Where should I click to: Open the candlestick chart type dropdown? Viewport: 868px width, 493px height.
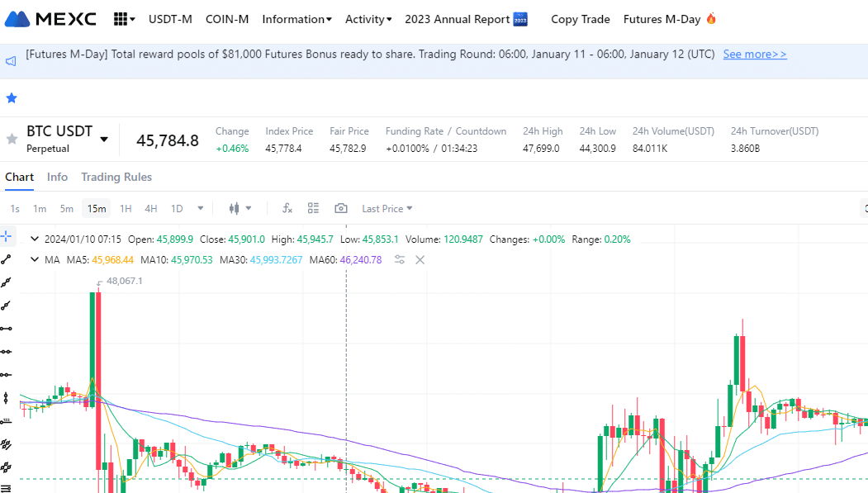point(240,209)
